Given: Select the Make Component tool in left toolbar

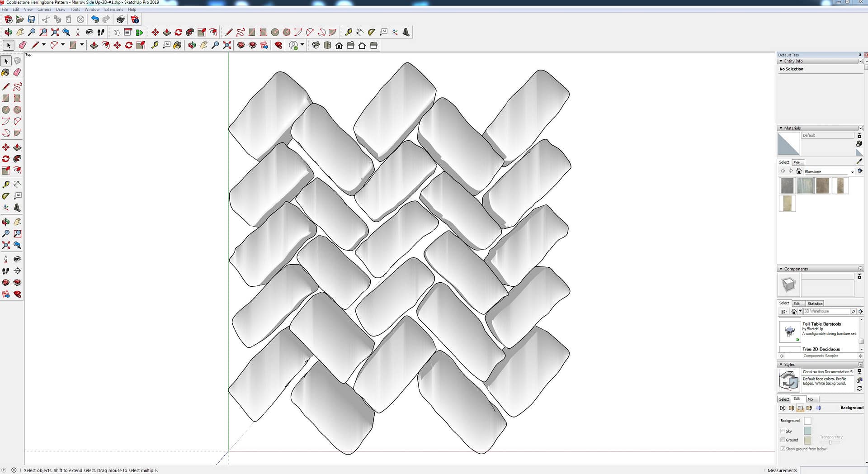Looking at the screenshot, I should tap(17, 61).
